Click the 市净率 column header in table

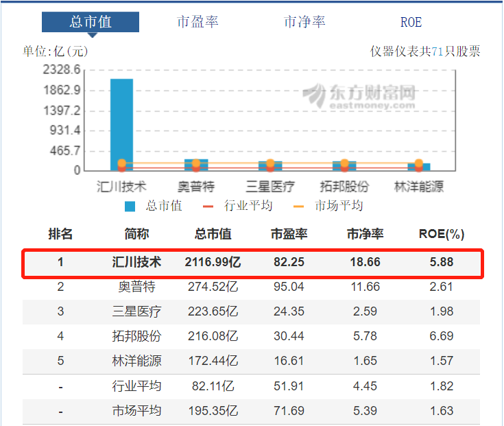point(365,234)
